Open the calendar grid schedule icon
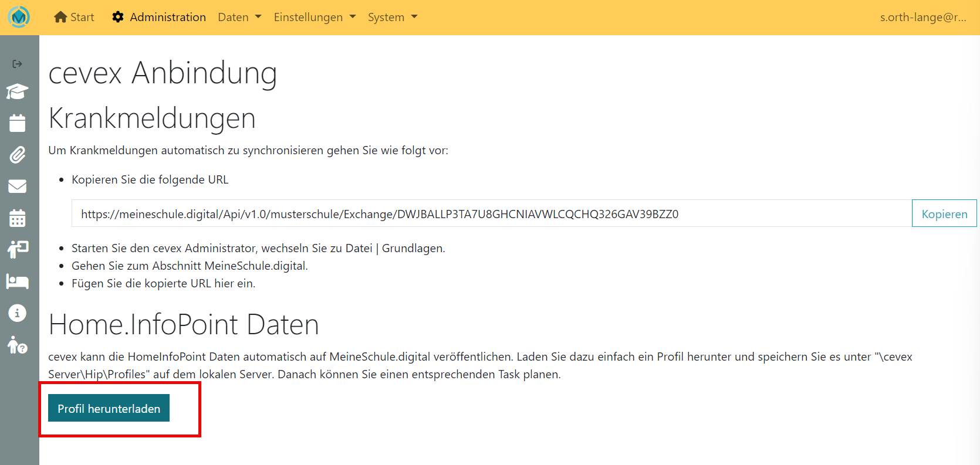This screenshot has height=465, width=980. click(x=17, y=218)
